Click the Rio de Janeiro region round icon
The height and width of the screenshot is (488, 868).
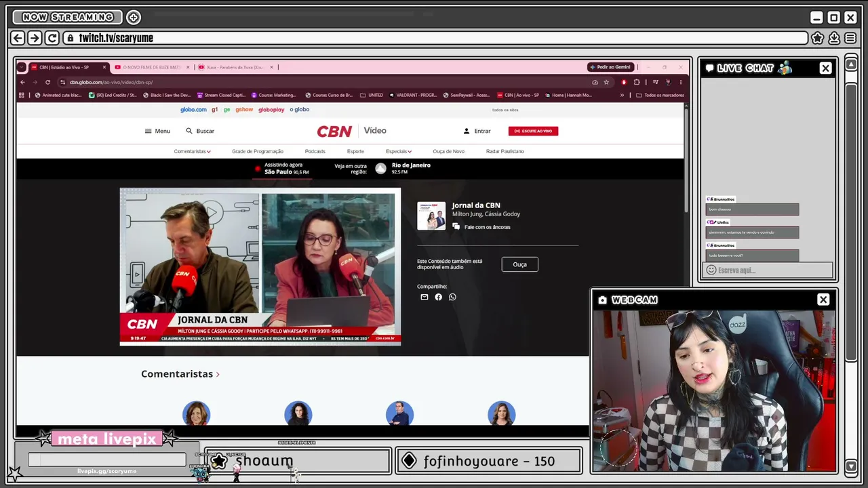coord(381,169)
